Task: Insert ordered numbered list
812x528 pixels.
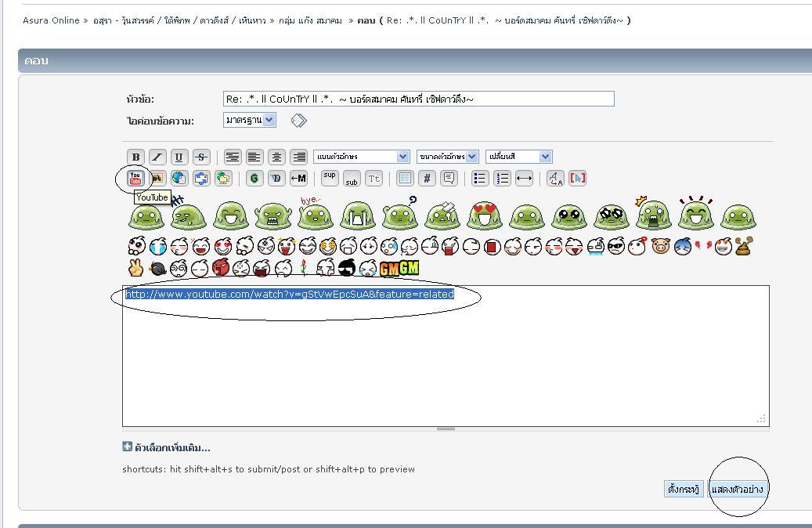Action: [x=503, y=179]
